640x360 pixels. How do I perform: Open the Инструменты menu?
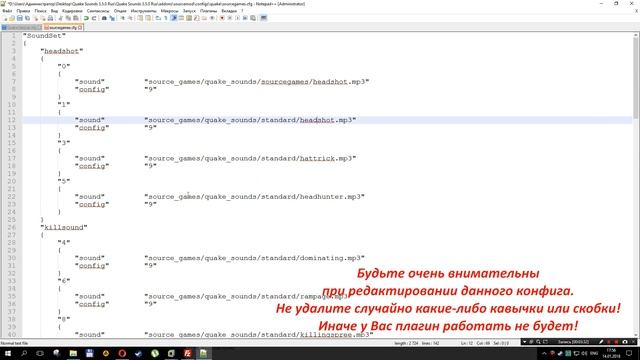pyautogui.click(x=144, y=11)
